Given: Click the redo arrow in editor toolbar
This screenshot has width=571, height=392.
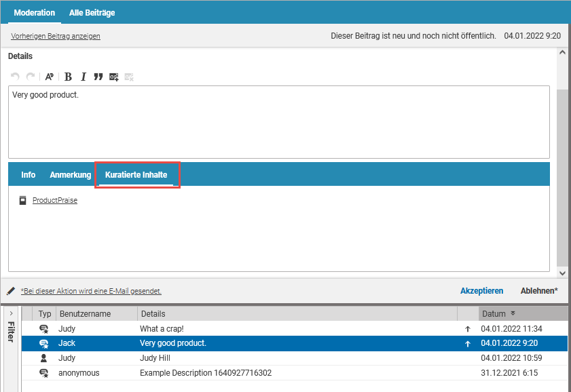Looking at the screenshot, I should tap(31, 77).
